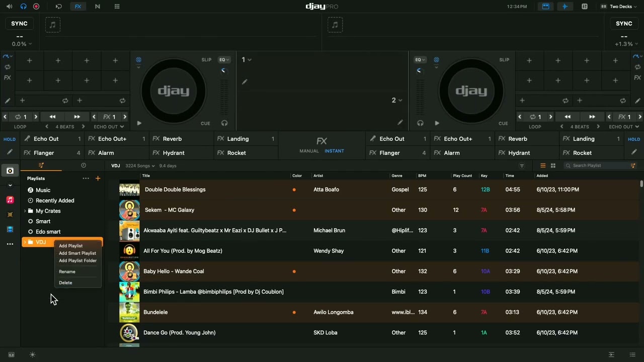Open the left deck EQ dropdown
Image resolution: width=644 pixels, height=362 pixels.
point(224,60)
